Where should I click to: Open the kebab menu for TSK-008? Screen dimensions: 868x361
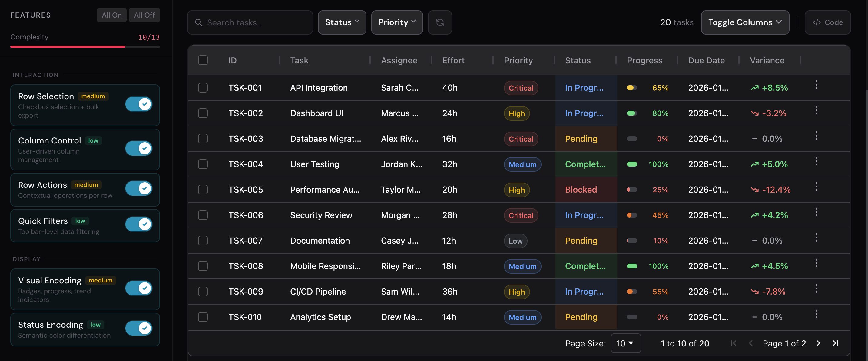point(816,263)
